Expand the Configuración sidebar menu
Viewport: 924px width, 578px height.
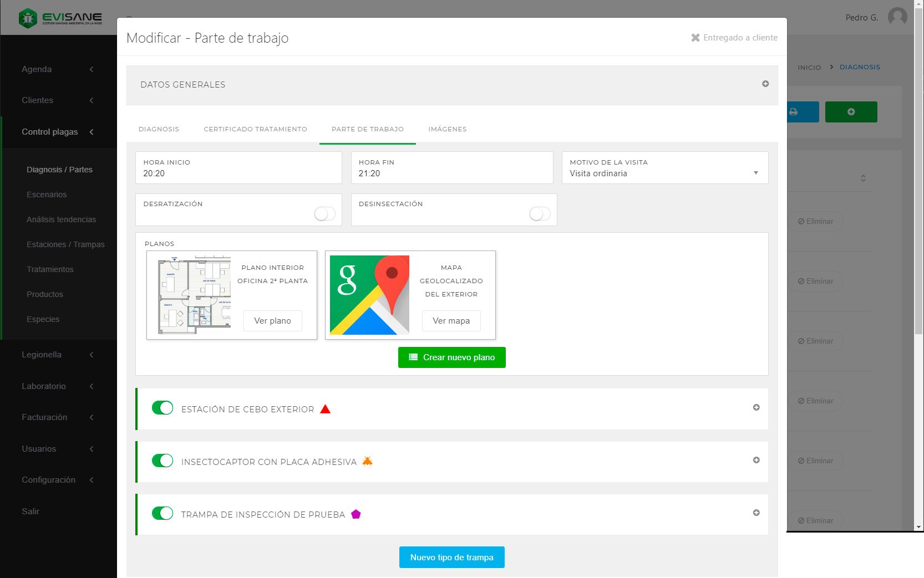(58, 480)
